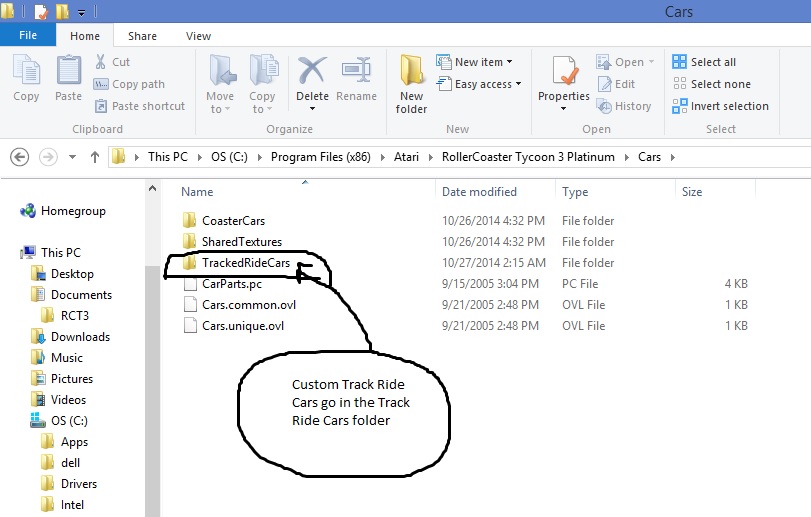This screenshot has height=517, width=811.
Task: Click Edit in the Open group
Action: (615, 84)
